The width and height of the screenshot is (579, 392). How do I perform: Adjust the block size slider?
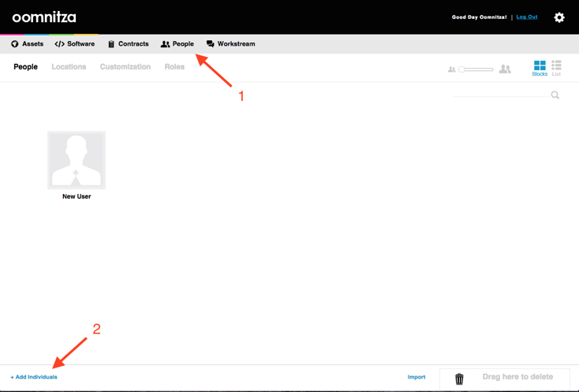click(x=462, y=69)
